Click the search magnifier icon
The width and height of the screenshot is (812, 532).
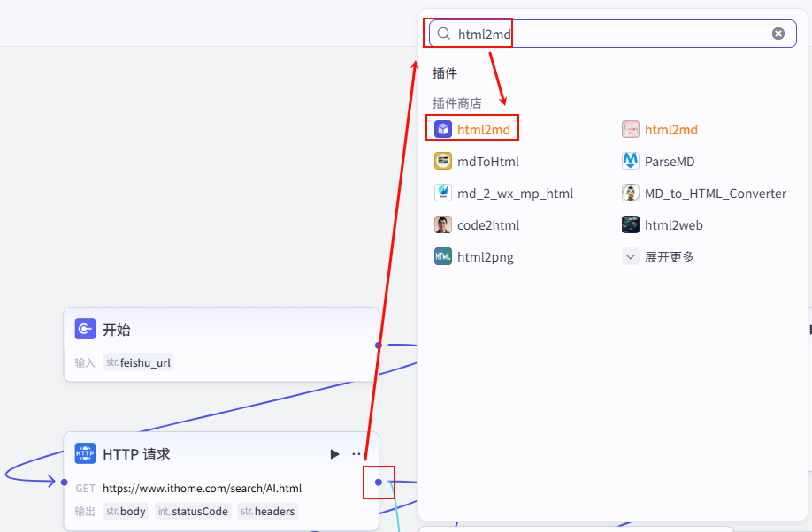point(443,34)
